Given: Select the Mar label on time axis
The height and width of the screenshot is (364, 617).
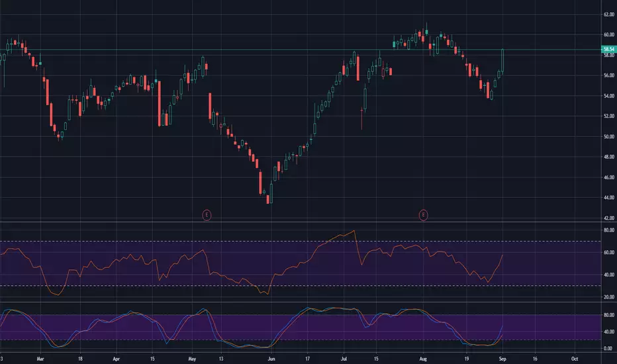Looking at the screenshot, I should [x=40, y=359].
